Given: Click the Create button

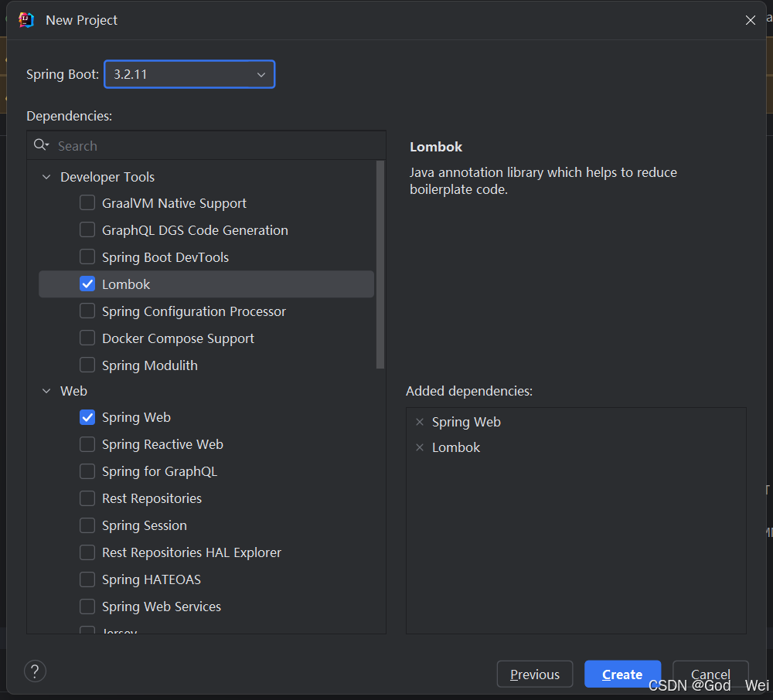Looking at the screenshot, I should [x=622, y=674].
